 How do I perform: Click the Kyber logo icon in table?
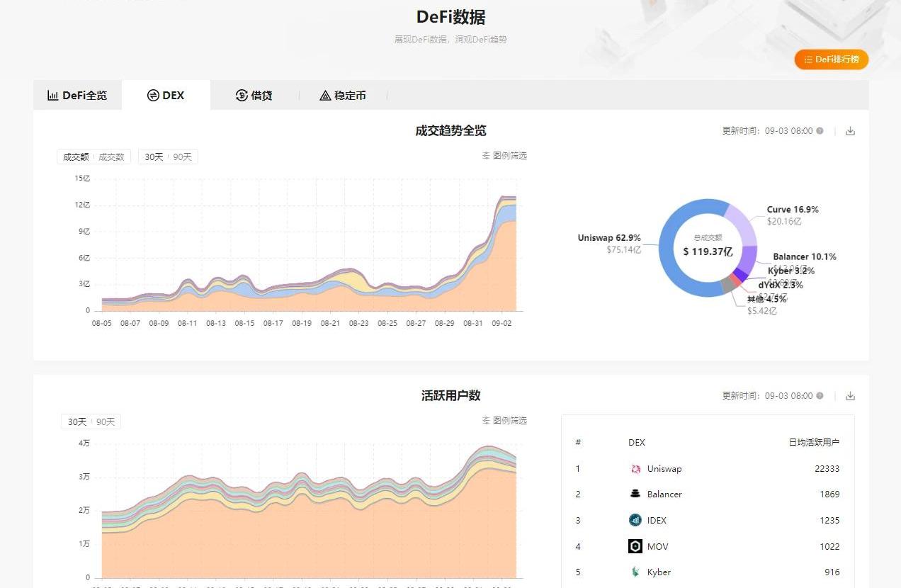click(x=635, y=572)
